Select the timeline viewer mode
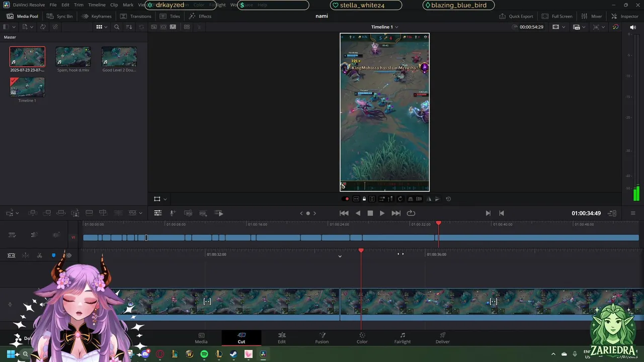The image size is (644, 362). click(173, 27)
